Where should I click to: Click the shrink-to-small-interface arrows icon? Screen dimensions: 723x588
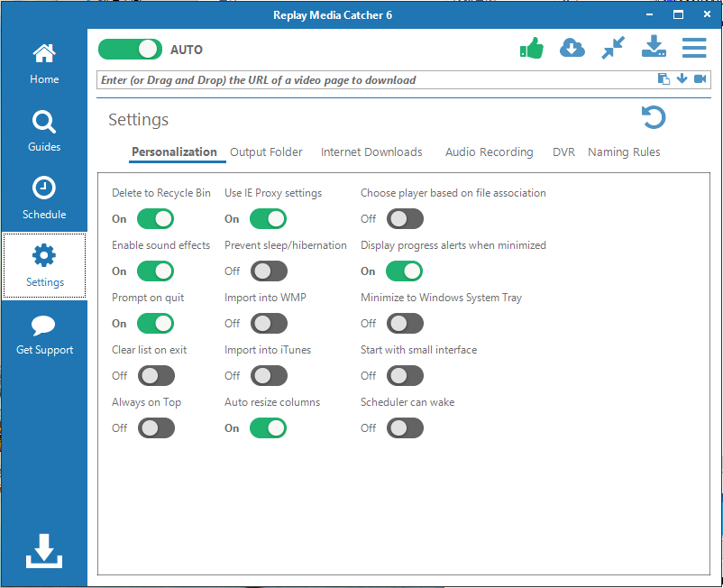[613, 48]
